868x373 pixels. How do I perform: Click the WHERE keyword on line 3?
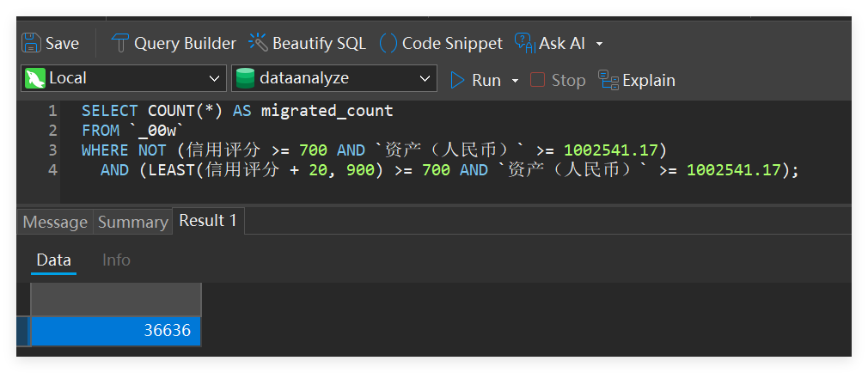pyautogui.click(x=105, y=150)
